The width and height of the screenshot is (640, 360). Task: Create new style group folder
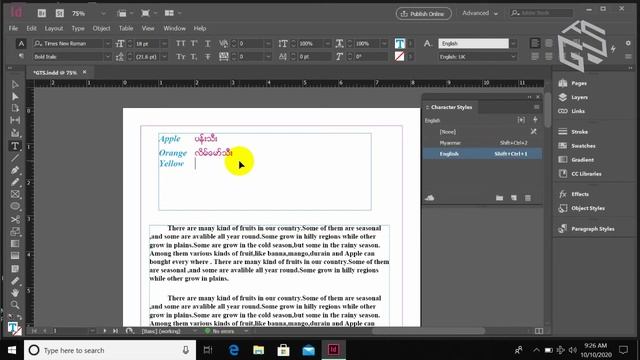pyautogui.click(x=499, y=198)
